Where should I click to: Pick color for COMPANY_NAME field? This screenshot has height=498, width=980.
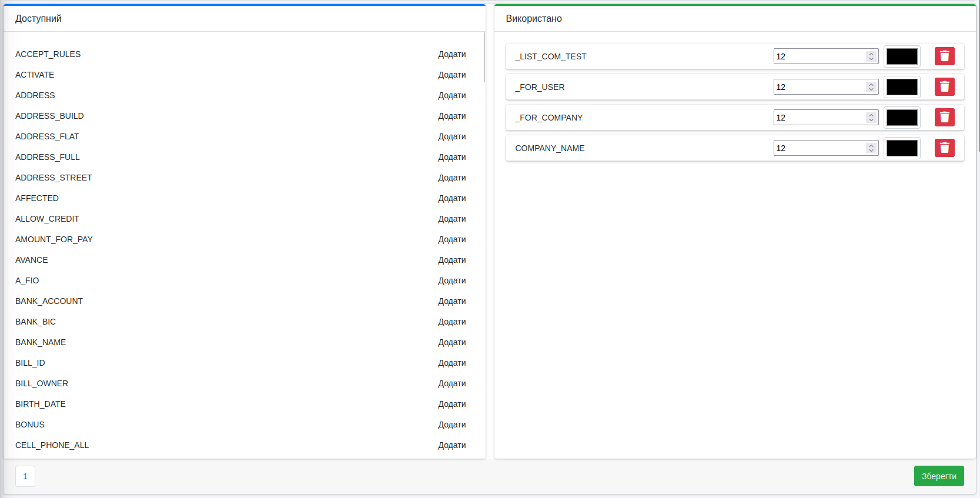pyautogui.click(x=901, y=148)
